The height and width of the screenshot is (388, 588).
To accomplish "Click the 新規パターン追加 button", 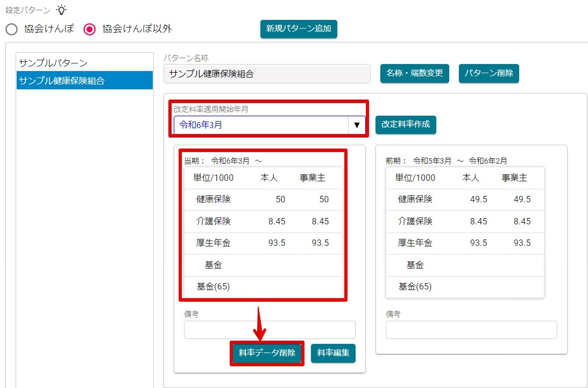I will coord(299,29).
